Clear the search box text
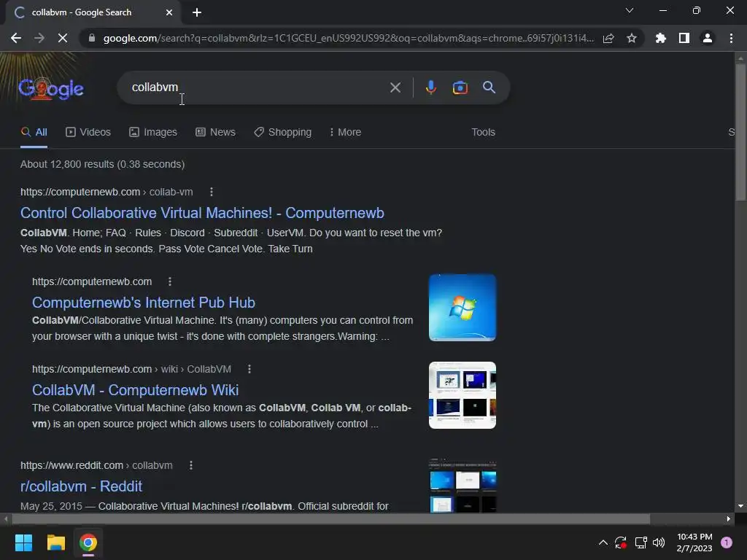The width and height of the screenshot is (747, 560). pos(395,87)
